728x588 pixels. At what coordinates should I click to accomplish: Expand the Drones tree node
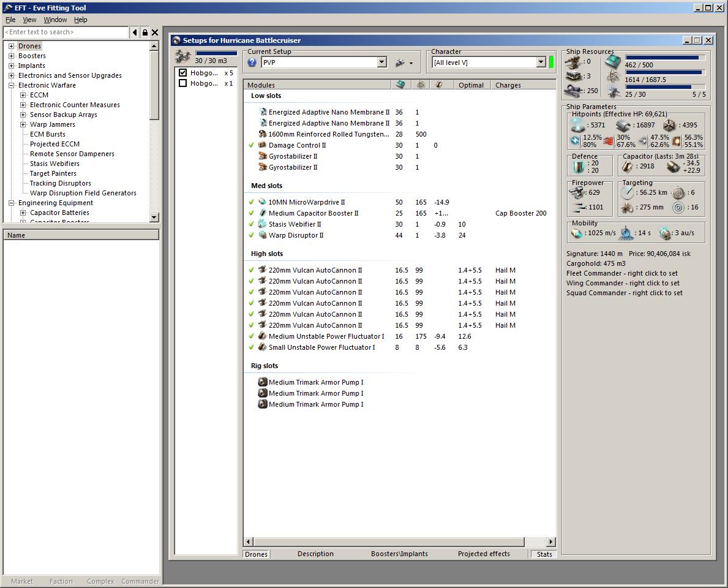(x=11, y=46)
